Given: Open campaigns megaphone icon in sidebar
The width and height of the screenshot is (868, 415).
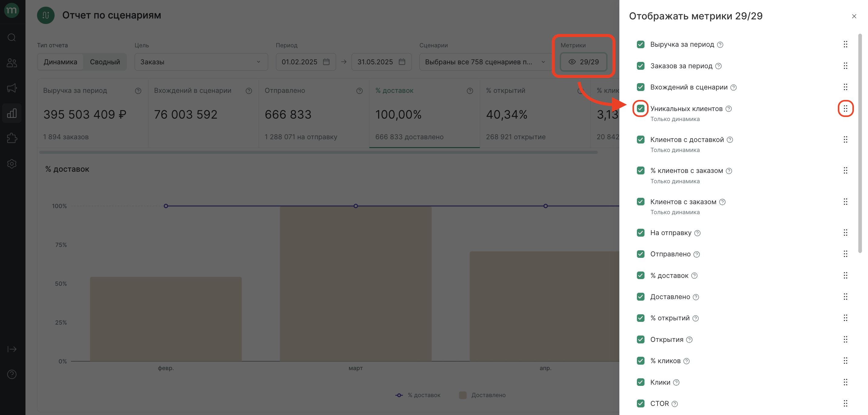Looking at the screenshot, I should pos(12,88).
